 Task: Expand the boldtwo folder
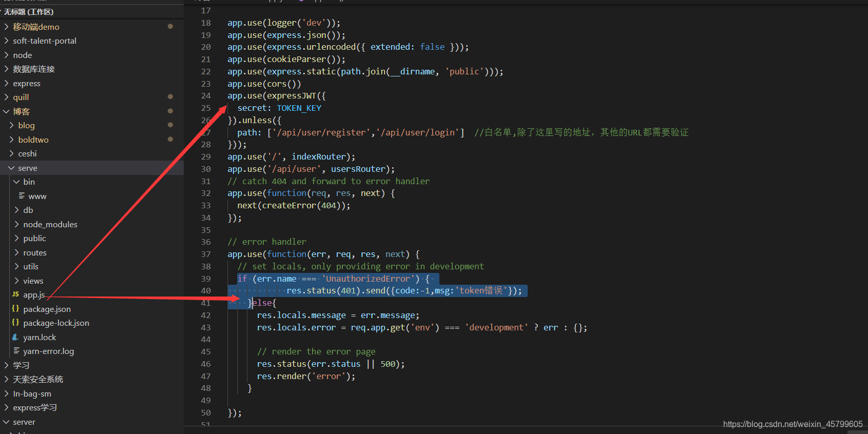(x=11, y=140)
